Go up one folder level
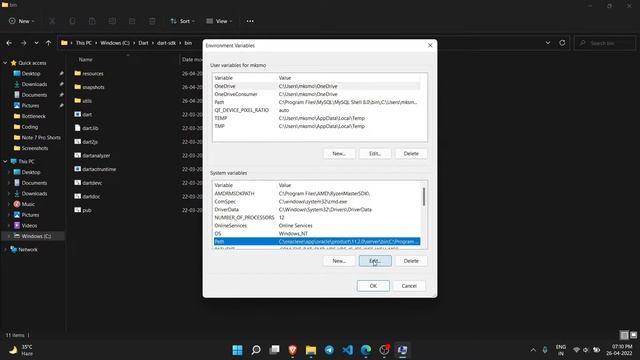The width and height of the screenshot is (640, 360). 49,43
